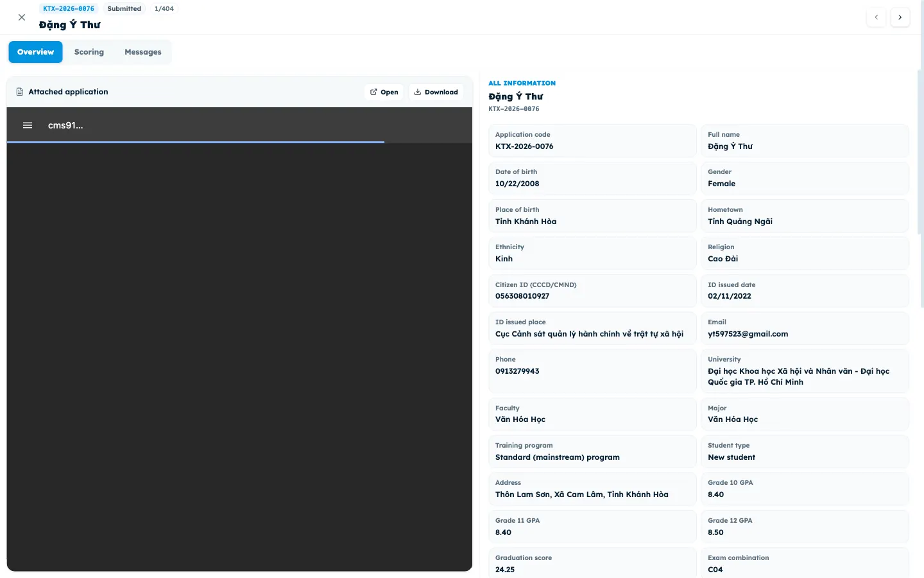The width and height of the screenshot is (924, 578).
Task: Select Full name value Đặng Ý Thư
Action: 730,146
